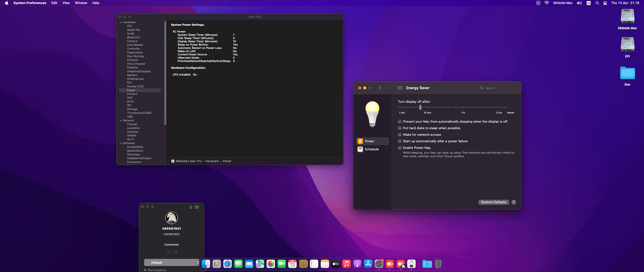
Task: Open the Window menu in menu bar
Action: point(81,3)
